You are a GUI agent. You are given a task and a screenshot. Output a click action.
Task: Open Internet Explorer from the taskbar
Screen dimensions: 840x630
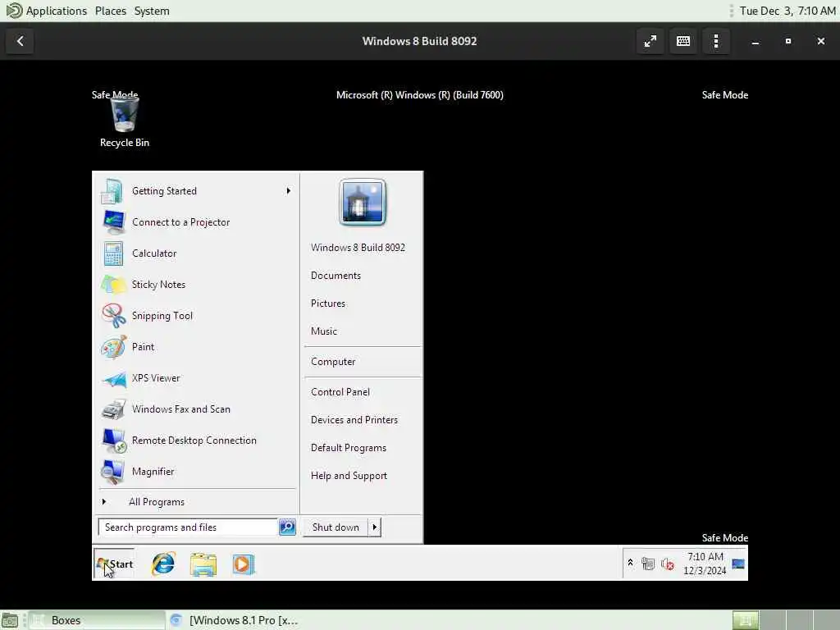coord(163,564)
